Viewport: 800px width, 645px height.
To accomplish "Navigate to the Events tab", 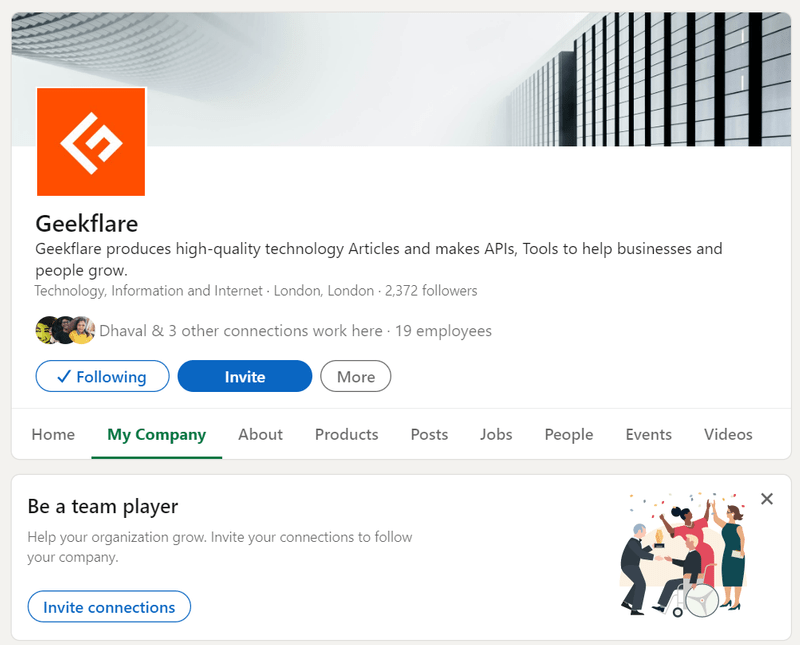I will pos(648,434).
